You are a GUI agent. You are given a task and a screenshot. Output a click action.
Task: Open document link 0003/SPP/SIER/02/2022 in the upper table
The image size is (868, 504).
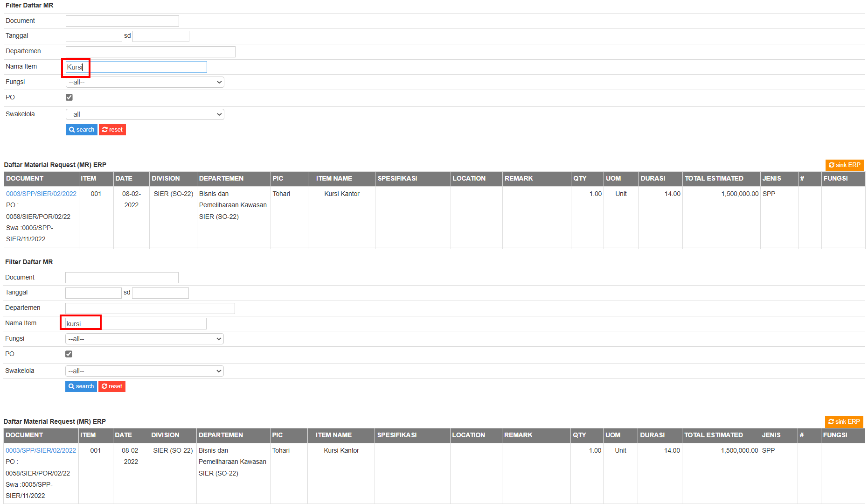[x=41, y=194]
